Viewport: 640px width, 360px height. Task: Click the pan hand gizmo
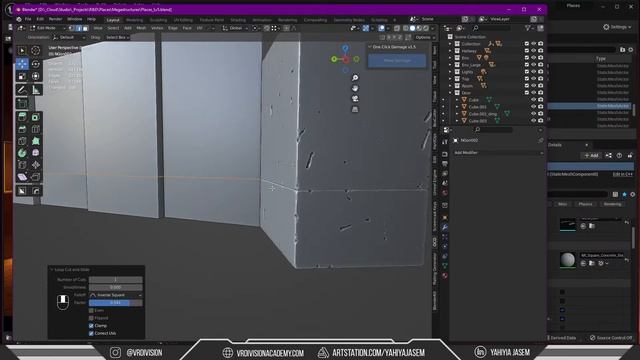click(355, 88)
